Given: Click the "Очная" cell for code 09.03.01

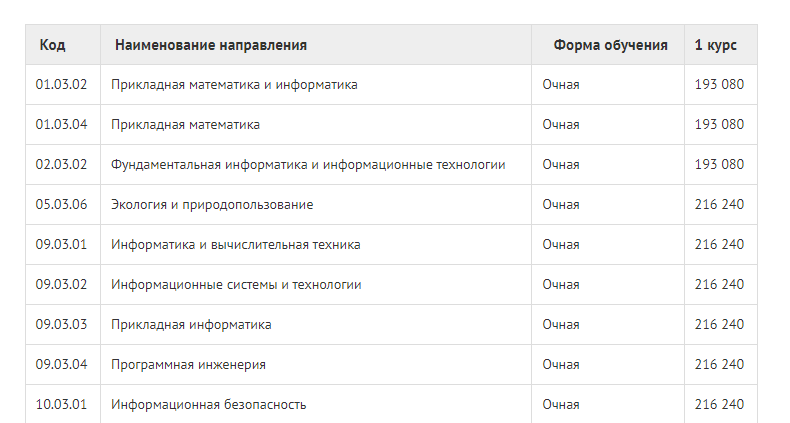Looking at the screenshot, I should [561, 245].
